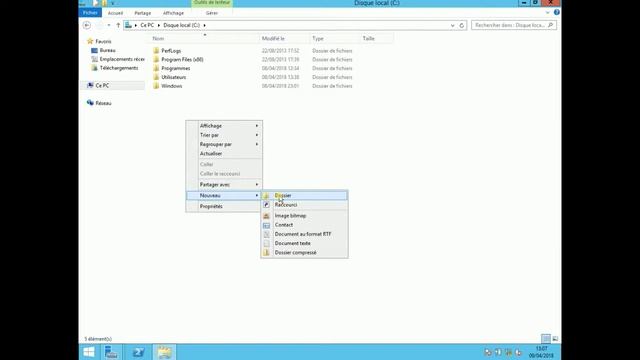This screenshot has height=360, width=640.
Task: Choose Propriétés in the context menu
Action: [224, 207]
